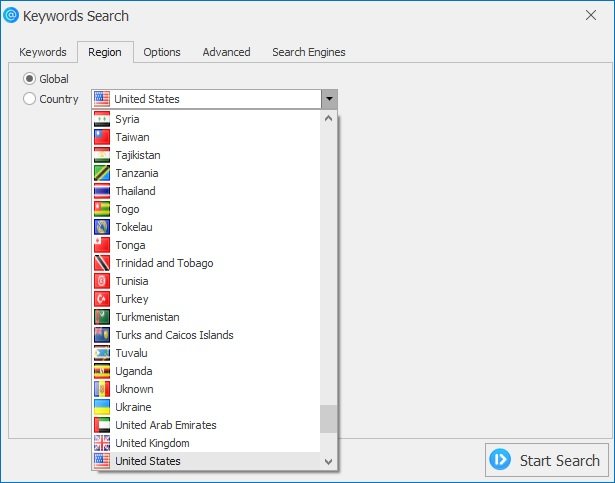Pick "Tuvalu" in the country list

point(207,353)
